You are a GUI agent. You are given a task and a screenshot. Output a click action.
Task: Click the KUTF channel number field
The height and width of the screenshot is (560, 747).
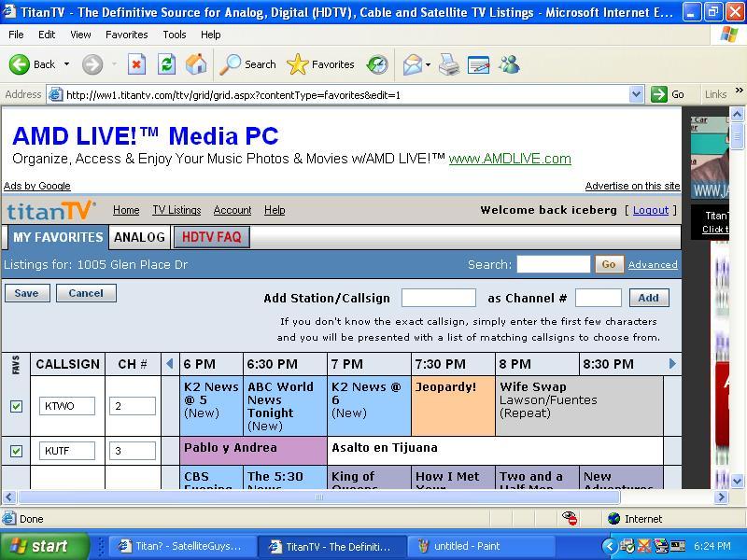click(x=133, y=451)
